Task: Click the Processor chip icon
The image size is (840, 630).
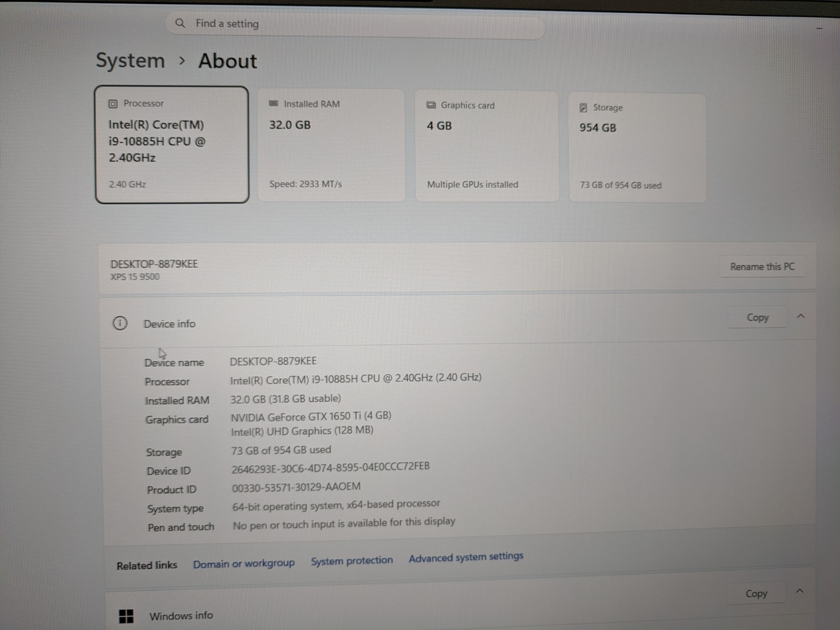Action: [x=113, y=103]
